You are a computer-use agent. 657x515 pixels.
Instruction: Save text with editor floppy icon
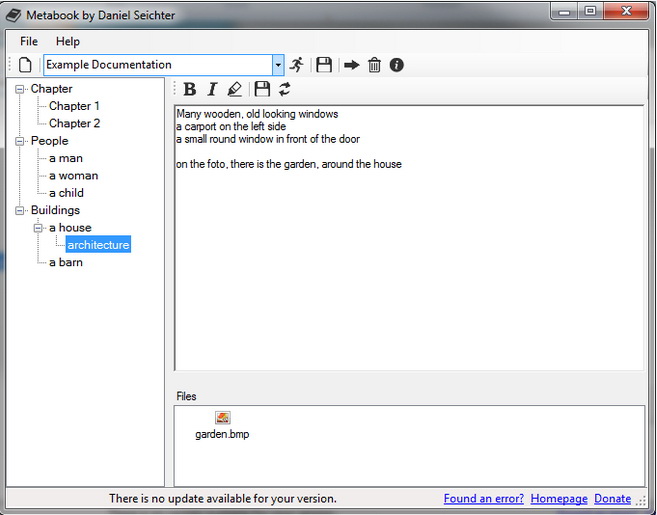[x=262, y=89]
